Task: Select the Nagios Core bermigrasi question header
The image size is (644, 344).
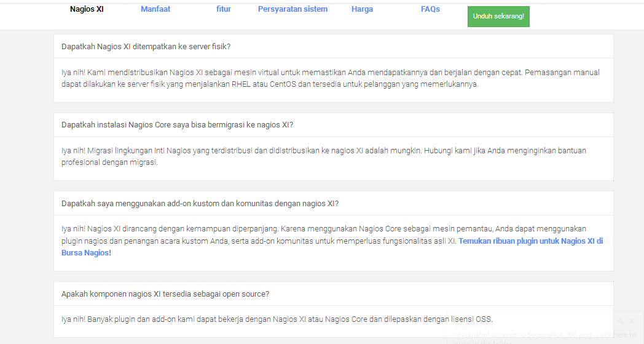Action: [x=177, y=125]
